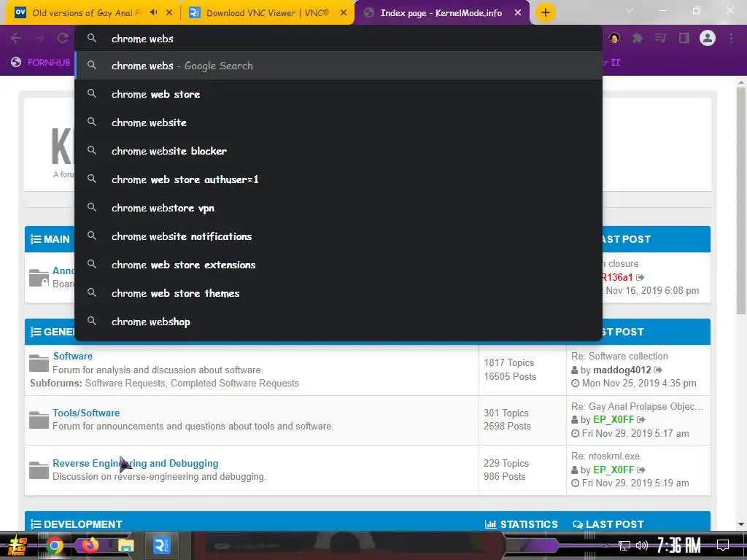Select 'chrome website blocker' suggestion
Image resolution: width=747 pixels, height=560 pixels.
click(x=338, y=151)
